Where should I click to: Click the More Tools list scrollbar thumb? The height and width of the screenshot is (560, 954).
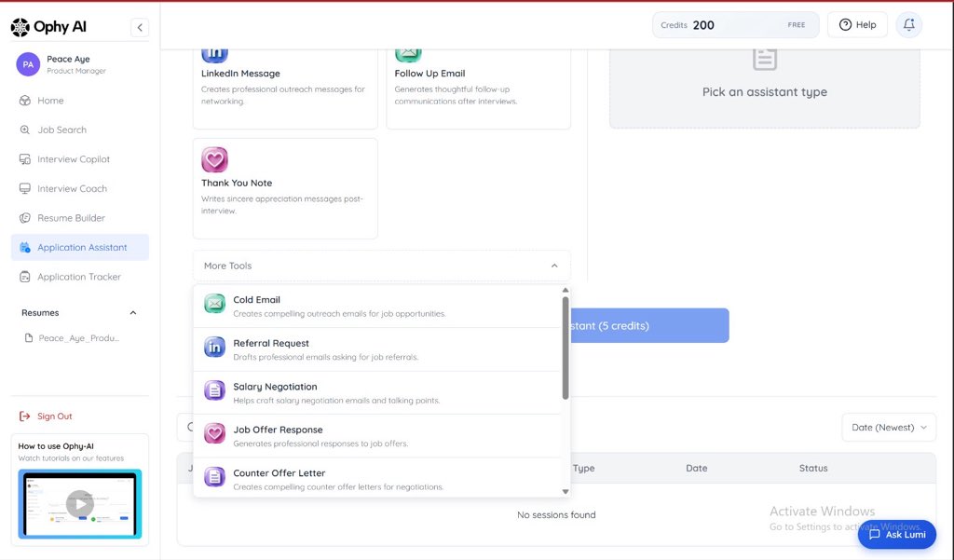pyautogui.click(x=566, y=348)
